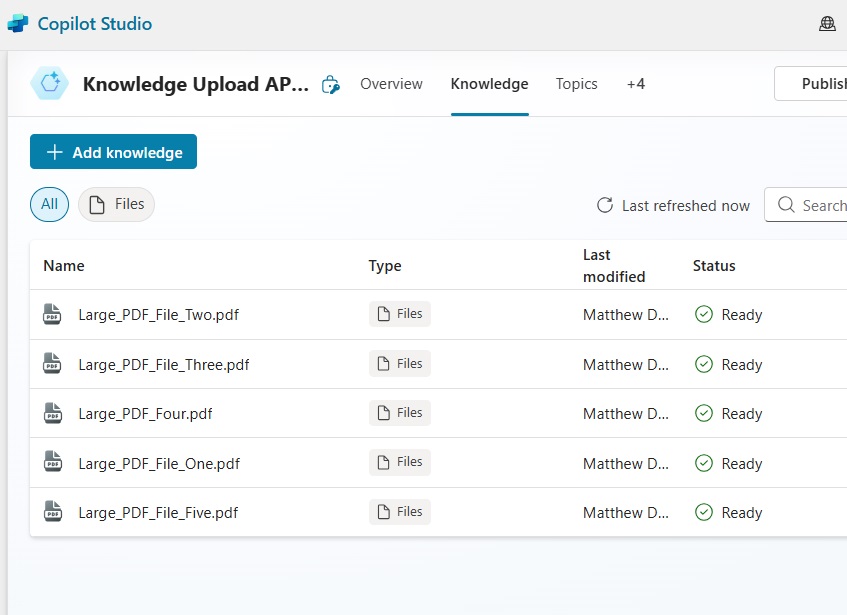
Task: Open the globe environment icon
Action: pos(827,24)
